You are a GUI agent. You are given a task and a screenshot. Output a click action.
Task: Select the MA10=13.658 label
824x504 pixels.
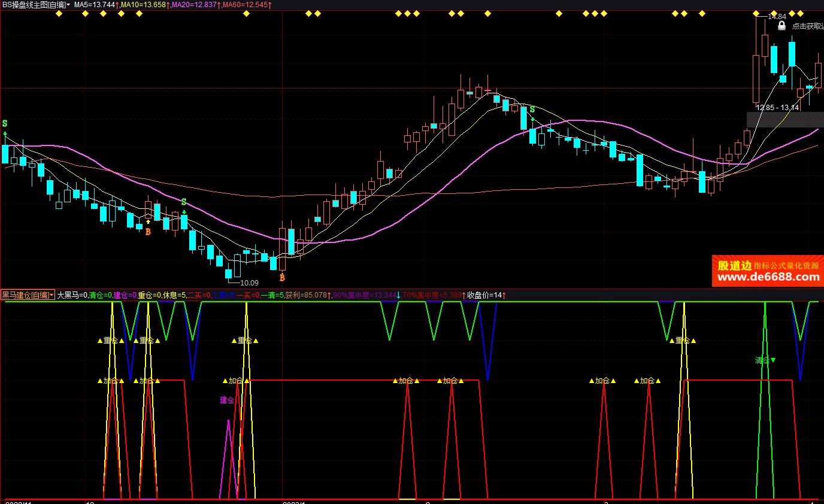(x=144, y=4)
